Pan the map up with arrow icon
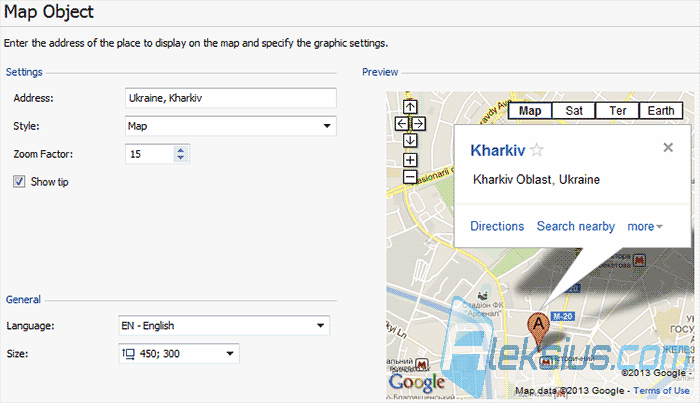Viewport: 700px width, 403px height. click(x=410, y=107)
